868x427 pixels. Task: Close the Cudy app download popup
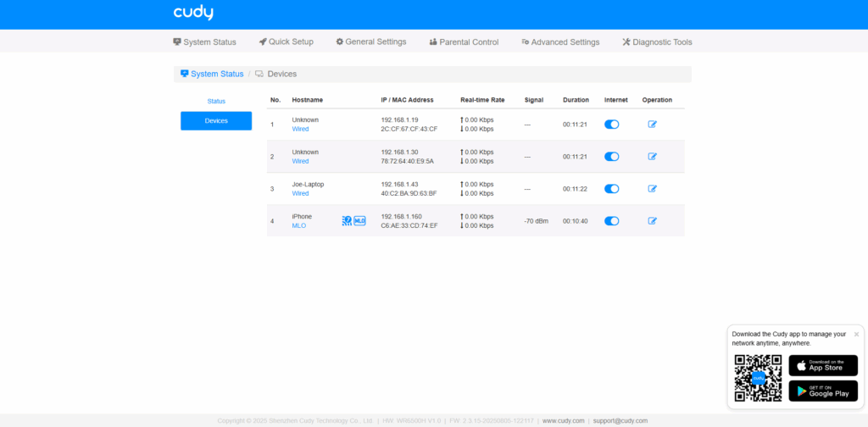[x=856, y=334]
